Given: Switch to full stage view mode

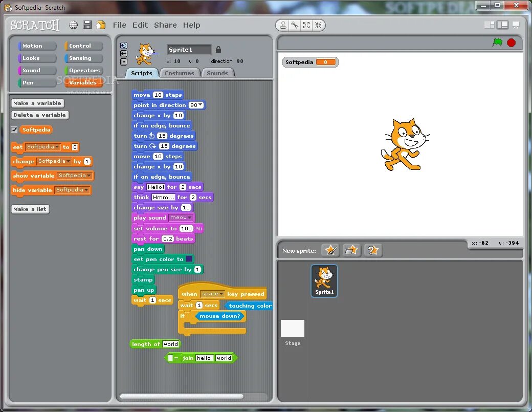Looking at the screenshot, I should [502, 25].
